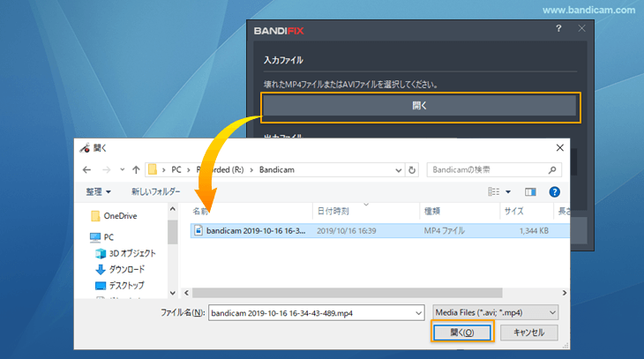Viewport: 644px width, 359px height.
Task: Select ダウンロード folder
Action: click(120, 269)
